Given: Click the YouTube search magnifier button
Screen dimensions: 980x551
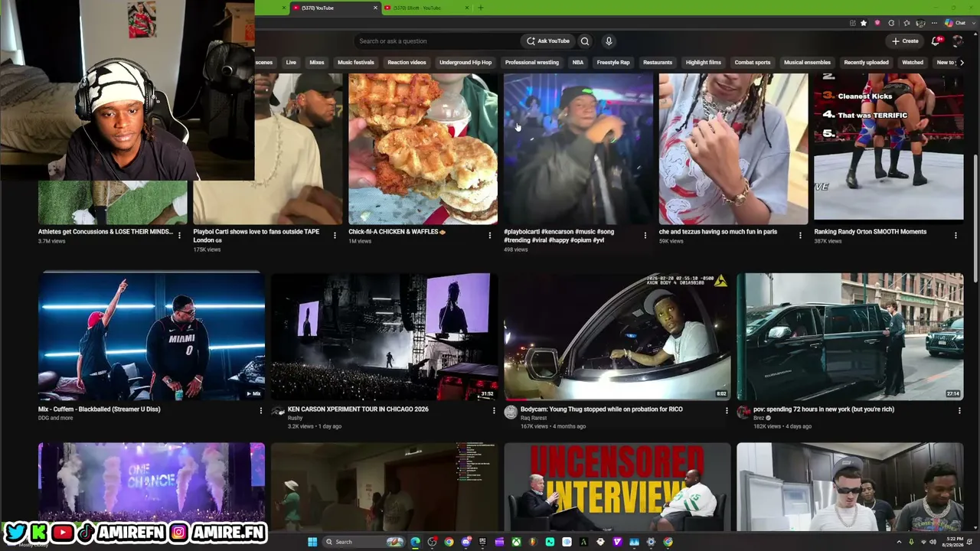Looking at the screenshot, I should [585, 41].
